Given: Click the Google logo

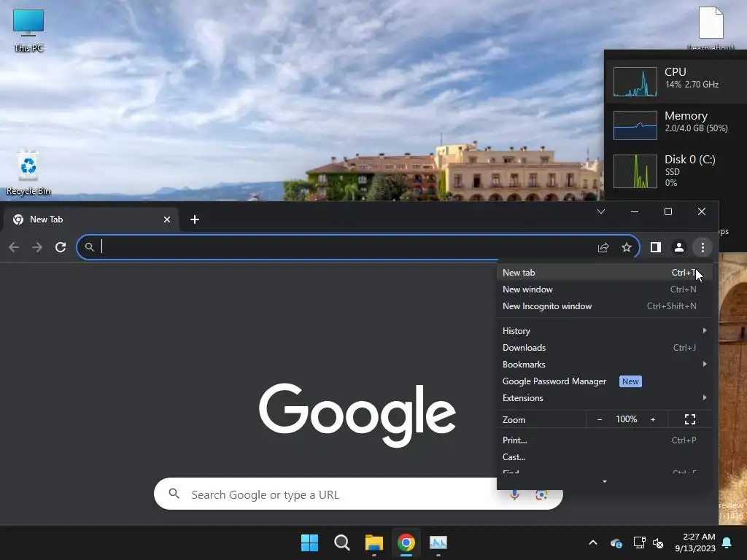Looking at the screenshot, I should pyautogui.click(x=357, y=415).
